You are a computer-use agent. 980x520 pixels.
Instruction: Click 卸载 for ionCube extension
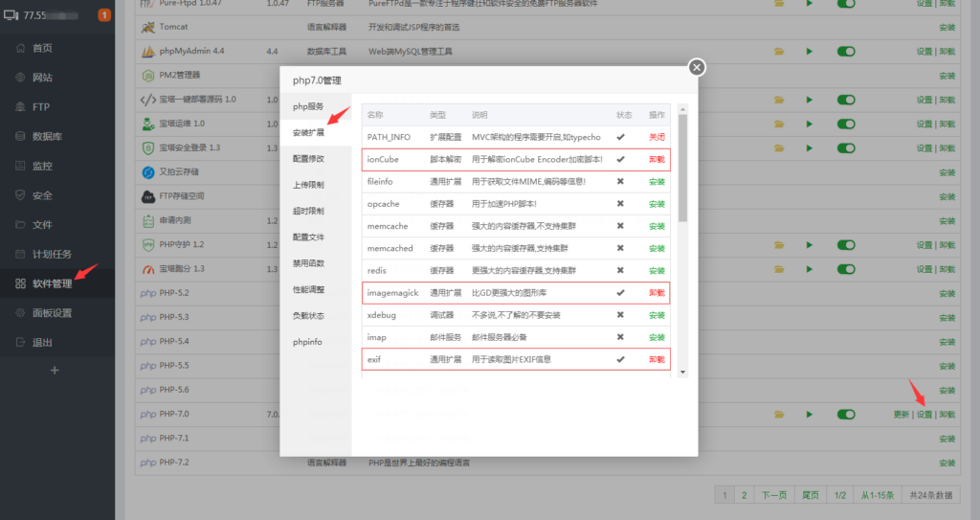[x=657, y=160]
